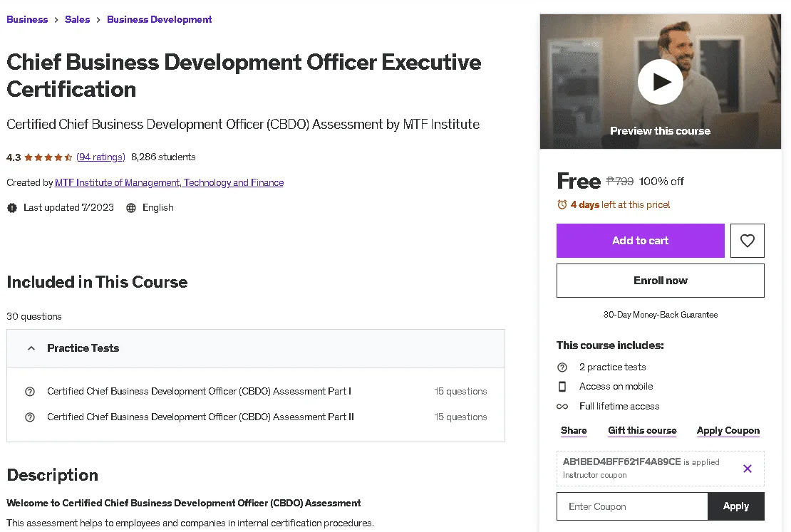This screenshot has height=532, width=791.
Task: Click the Enroll now button
Action: (661, 281)
